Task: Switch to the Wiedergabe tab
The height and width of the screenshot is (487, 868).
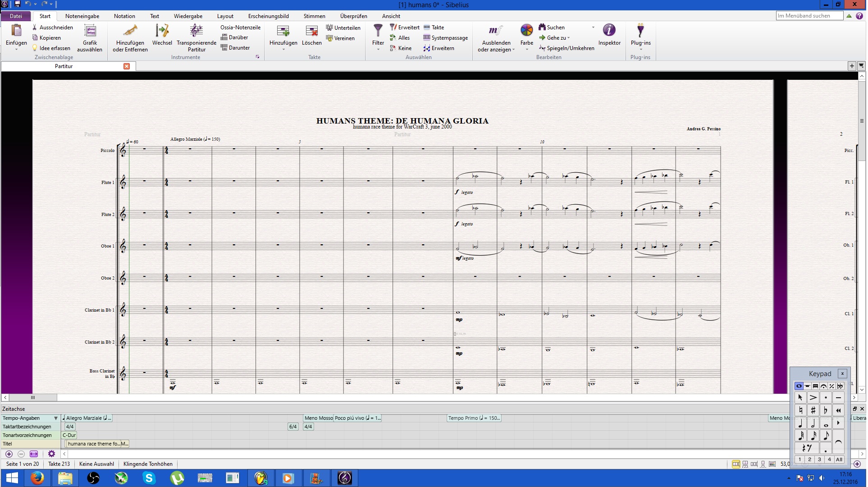Action: (x=188, y=16)
